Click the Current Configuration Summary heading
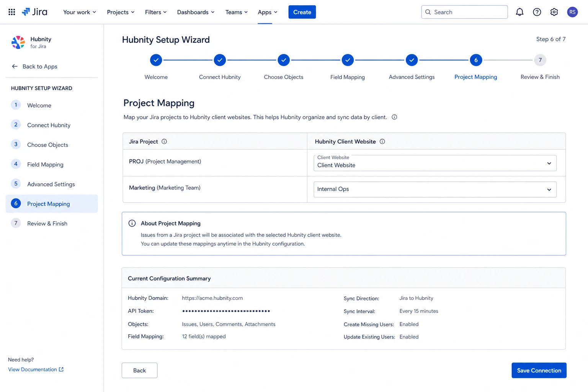588x392 pixels. pos(169,278)
